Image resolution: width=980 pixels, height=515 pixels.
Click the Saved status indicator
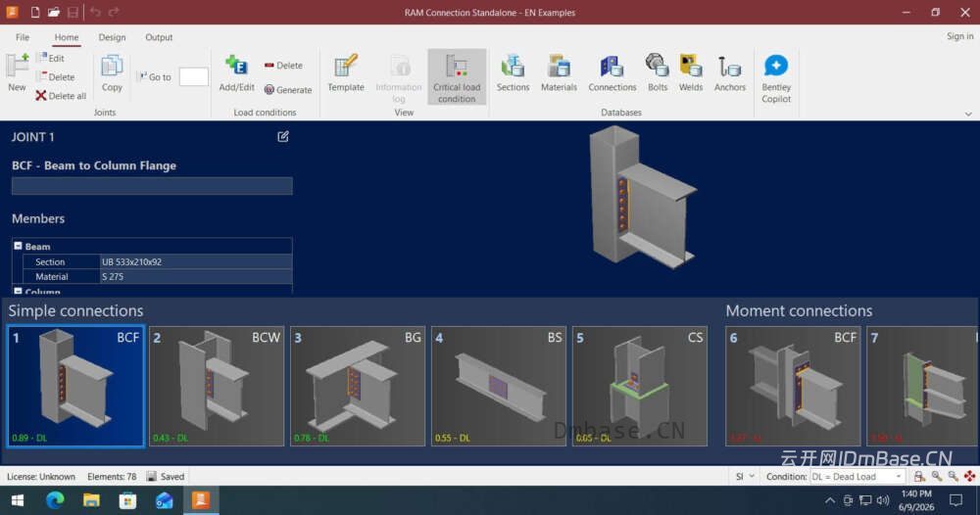pos(166,476)
